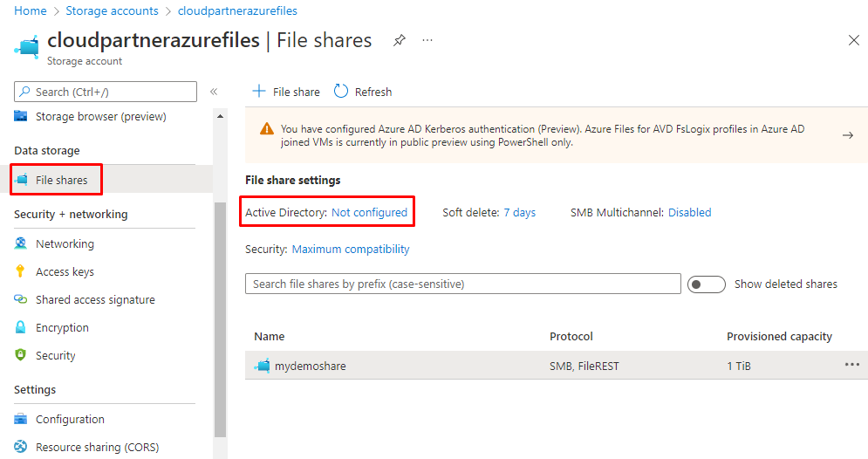Click the Refresh icon in toolbar

point(341,92)
